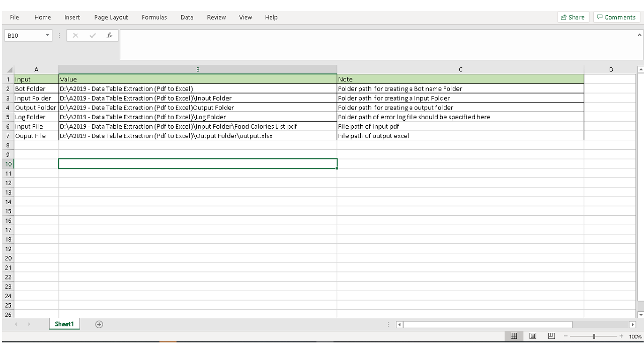Screen dimensions: 644x362
Task: Expand the formula bar with chevron
Action: click(x=639, y=35)
